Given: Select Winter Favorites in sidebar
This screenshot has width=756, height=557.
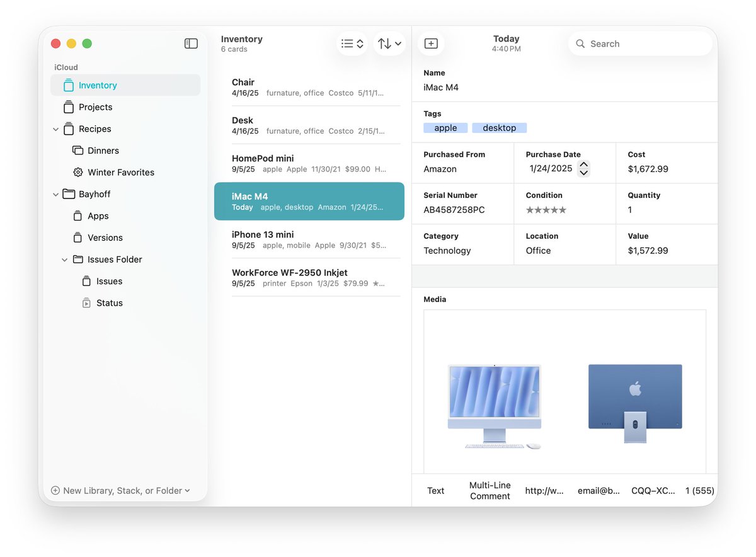Looking at the screenshot, I should [125, 172].
